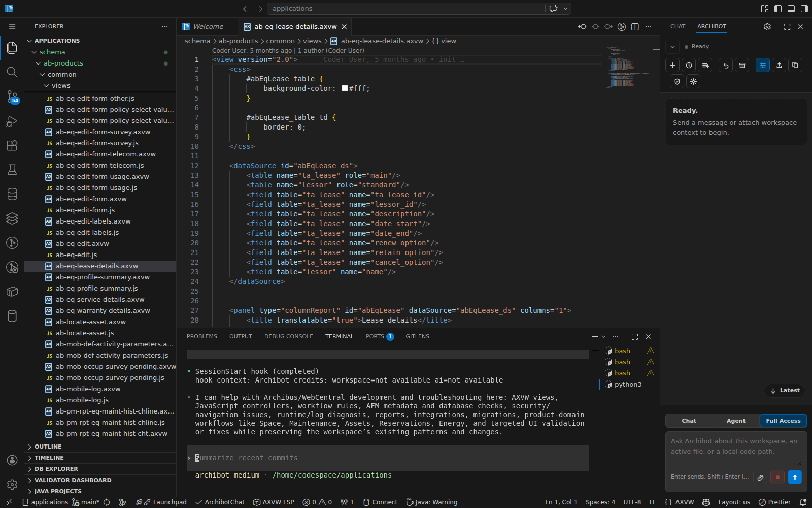The height and width of the screenshot is (508, 812).
Task: Switch to PORTS panel tab
Action: click(380, 337)
